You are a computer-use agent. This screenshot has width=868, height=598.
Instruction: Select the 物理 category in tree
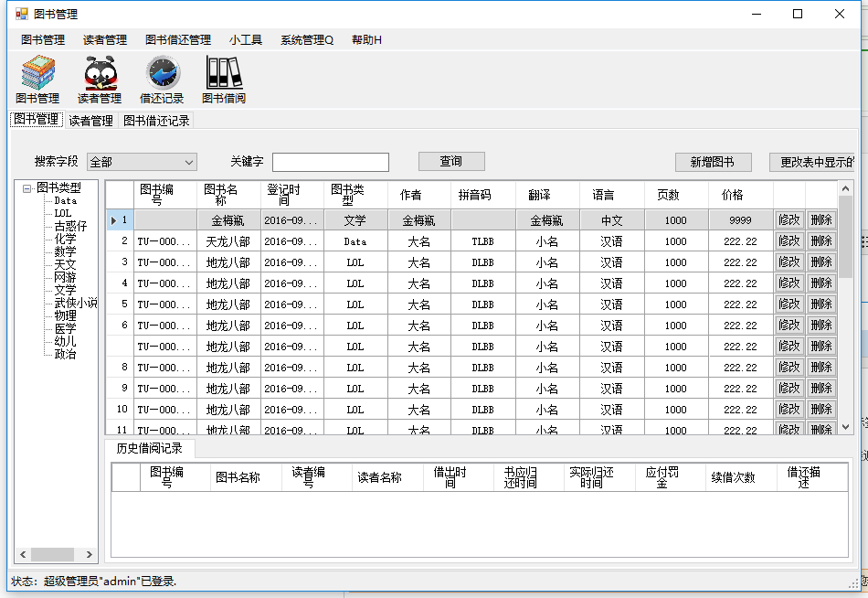(x=65, y=315)
